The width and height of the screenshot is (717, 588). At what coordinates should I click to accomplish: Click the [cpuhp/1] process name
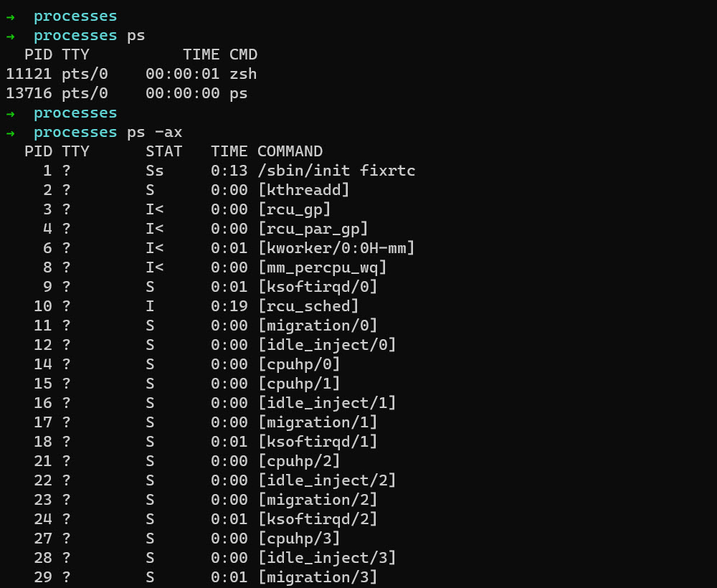coord(299,384)
